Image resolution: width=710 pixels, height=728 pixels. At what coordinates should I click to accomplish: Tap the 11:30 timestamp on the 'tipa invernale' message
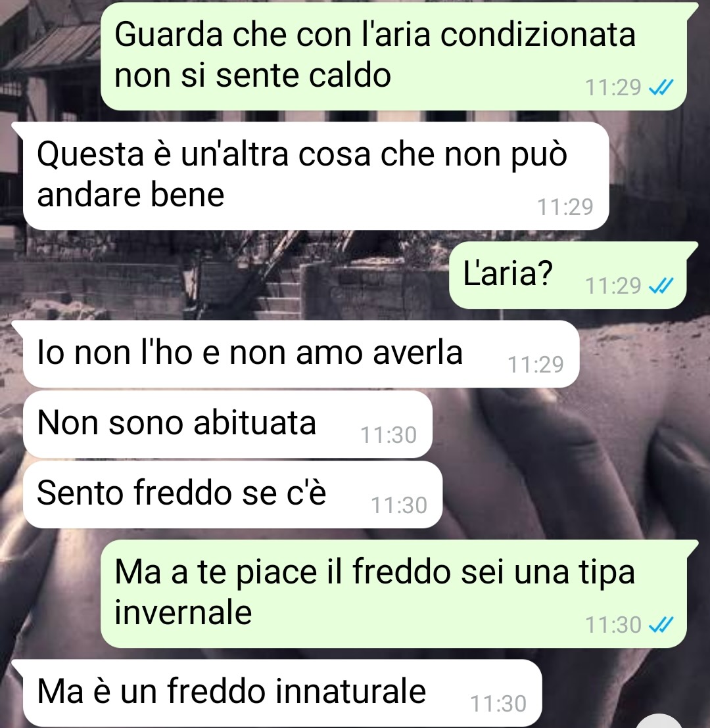click(x=613, y=625)
